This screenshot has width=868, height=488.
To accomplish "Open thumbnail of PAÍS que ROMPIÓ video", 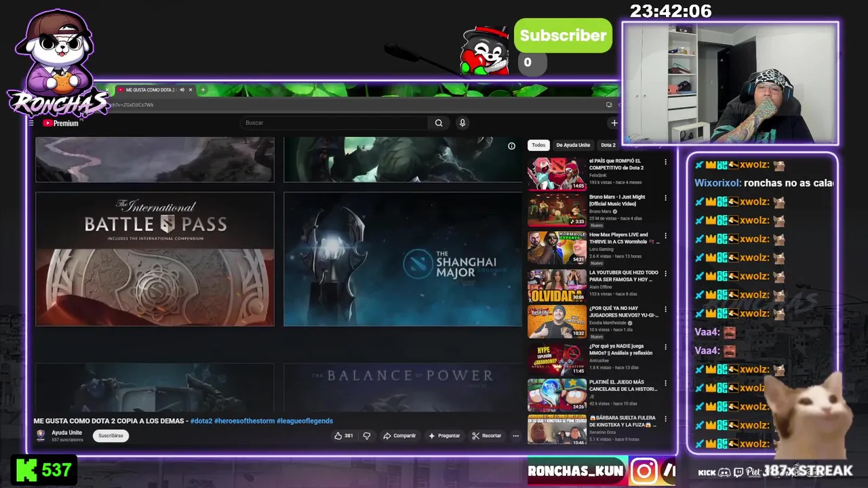I will pos(557,174).
